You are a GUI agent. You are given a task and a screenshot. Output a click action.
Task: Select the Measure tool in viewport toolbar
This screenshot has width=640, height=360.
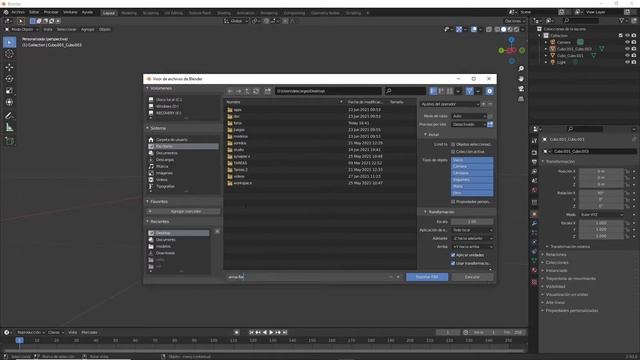9,128
